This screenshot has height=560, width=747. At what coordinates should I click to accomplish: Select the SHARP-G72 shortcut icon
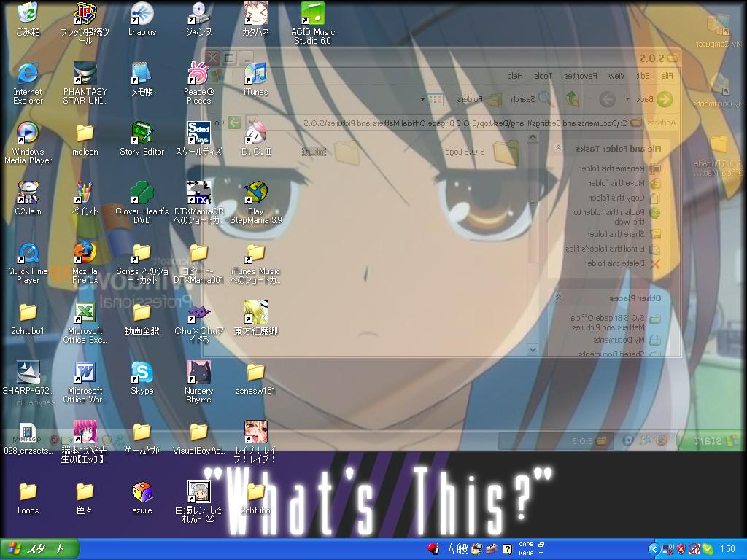(28, 378)
